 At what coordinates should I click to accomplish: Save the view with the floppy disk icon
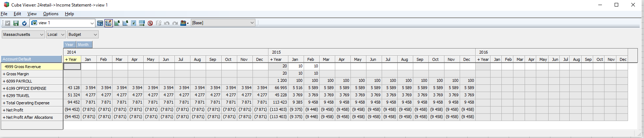point(16,23)
